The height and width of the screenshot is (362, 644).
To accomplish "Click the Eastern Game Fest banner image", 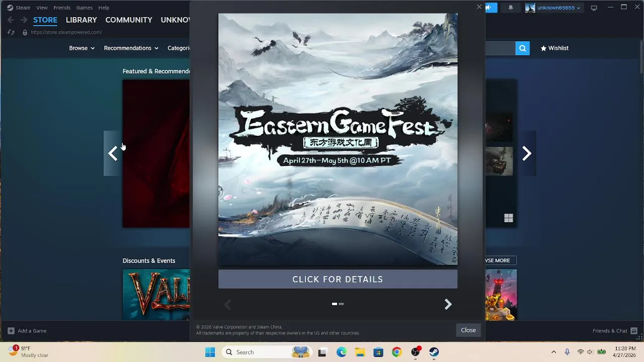I will click(x=338, y=139).
